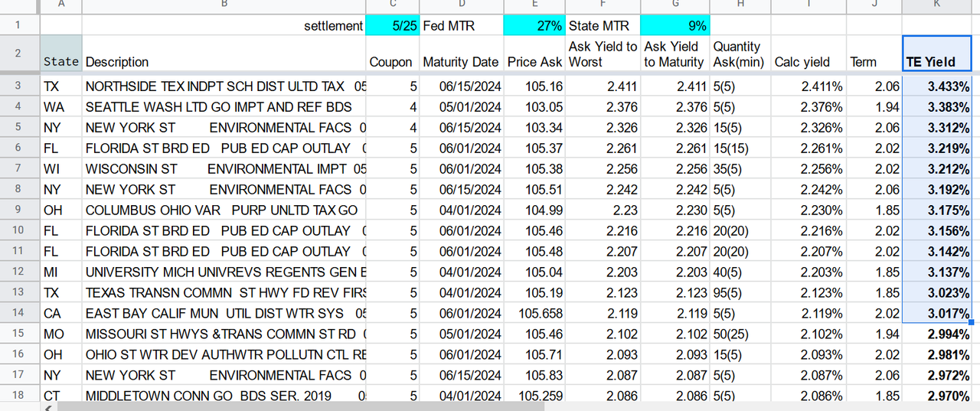Viewport: 980px width, 411px height.
Task: Select the COLUMBUS OHIO VAR PURP description
Action: (224, 210)
